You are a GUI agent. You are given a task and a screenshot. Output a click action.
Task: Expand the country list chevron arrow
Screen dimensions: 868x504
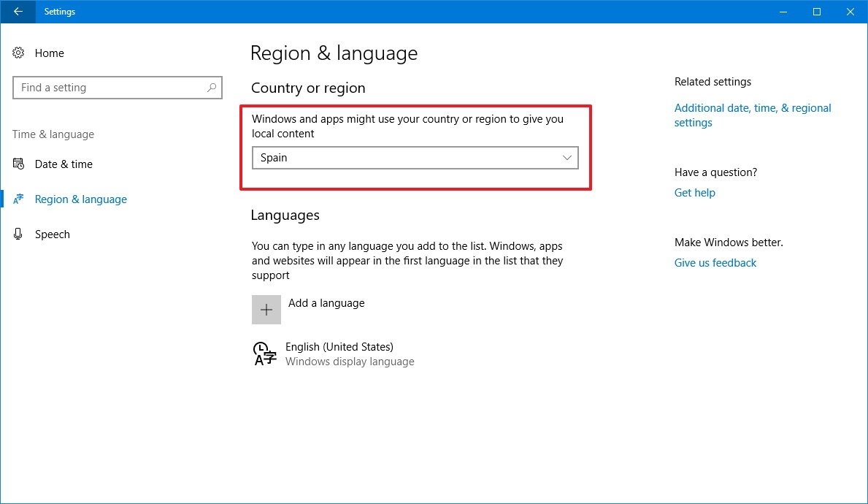tap(567, 158)
